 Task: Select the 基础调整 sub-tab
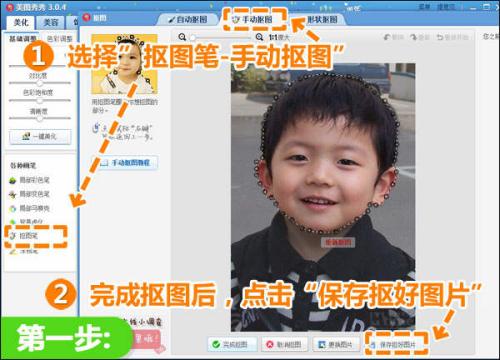click(x=23, y=39)
